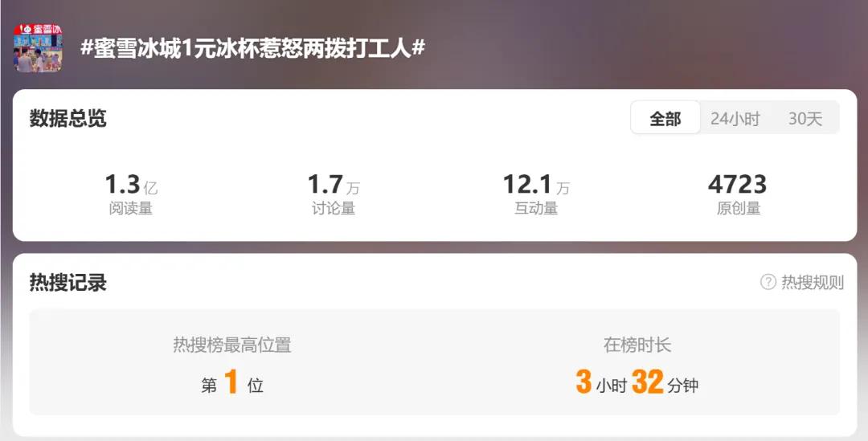The image size is (868, 441).
Task: Switch to the 24小时 tab
Action: point(735,118)
